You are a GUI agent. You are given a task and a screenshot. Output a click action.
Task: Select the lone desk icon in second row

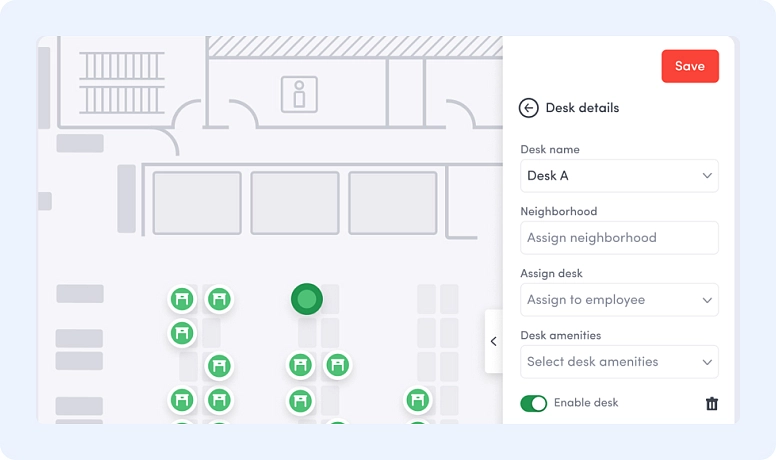182,333
